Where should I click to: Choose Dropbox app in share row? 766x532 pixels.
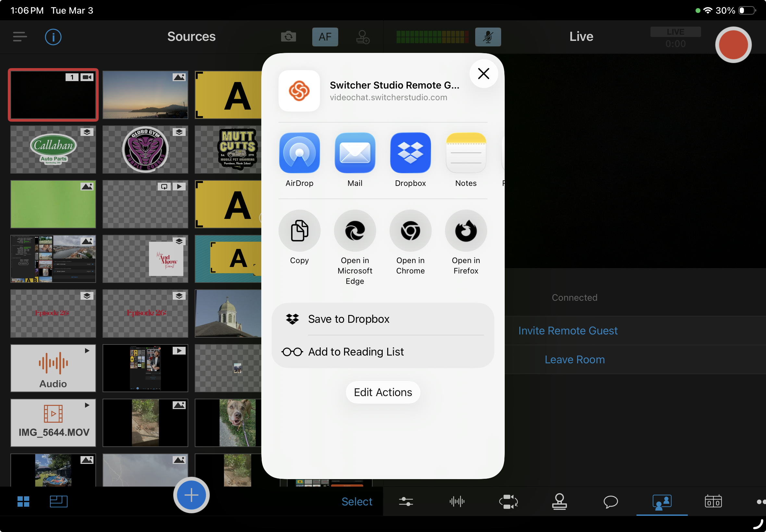coord(410,153)
